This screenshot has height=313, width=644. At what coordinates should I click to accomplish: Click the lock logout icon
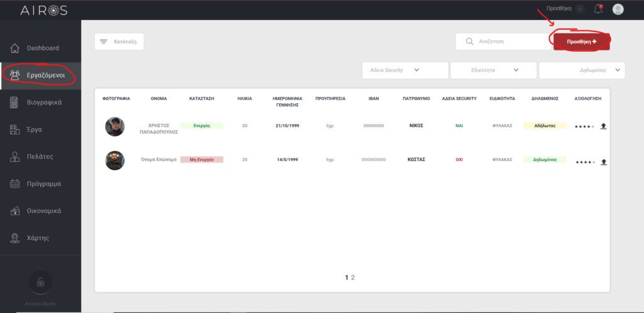(40, 282)
